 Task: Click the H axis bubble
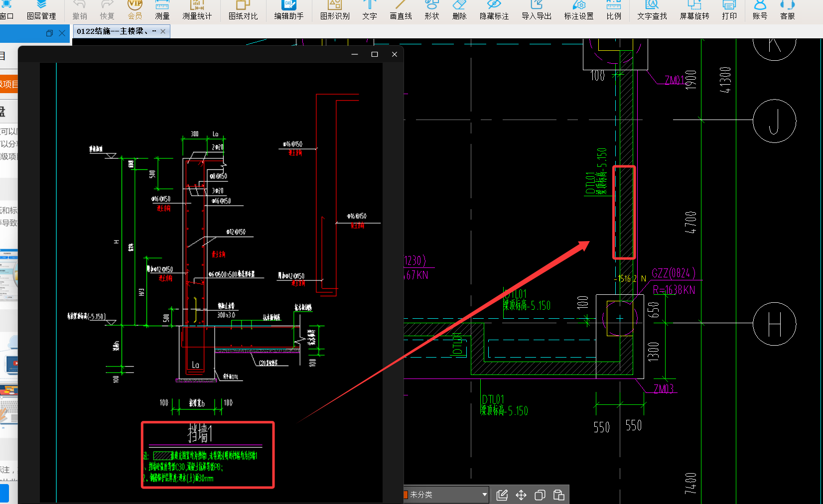coord(774,324)
